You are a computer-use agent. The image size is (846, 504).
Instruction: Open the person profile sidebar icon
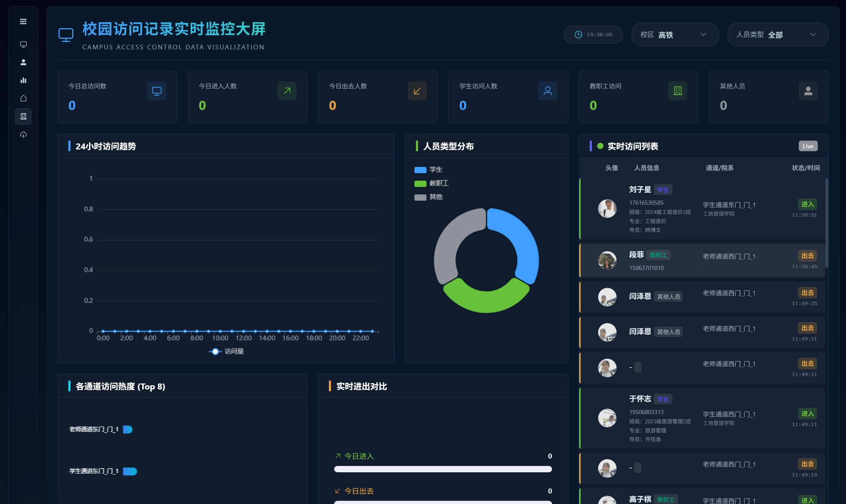pyautogui.click(x=23, y=62)
